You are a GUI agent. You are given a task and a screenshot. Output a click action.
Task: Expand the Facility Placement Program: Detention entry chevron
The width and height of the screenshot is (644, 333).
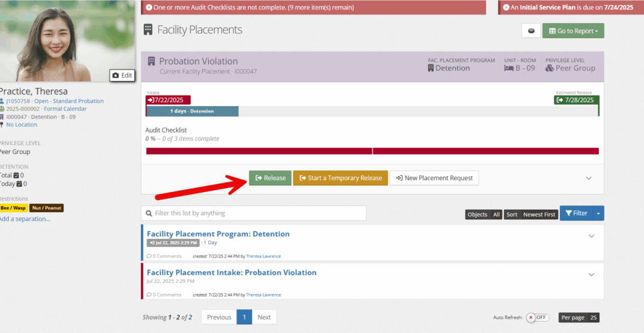point(591,236)
